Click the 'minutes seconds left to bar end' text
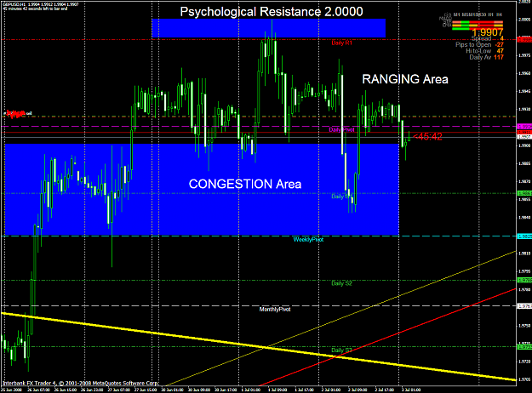The image size is (532, 393). tap(35, 9)
